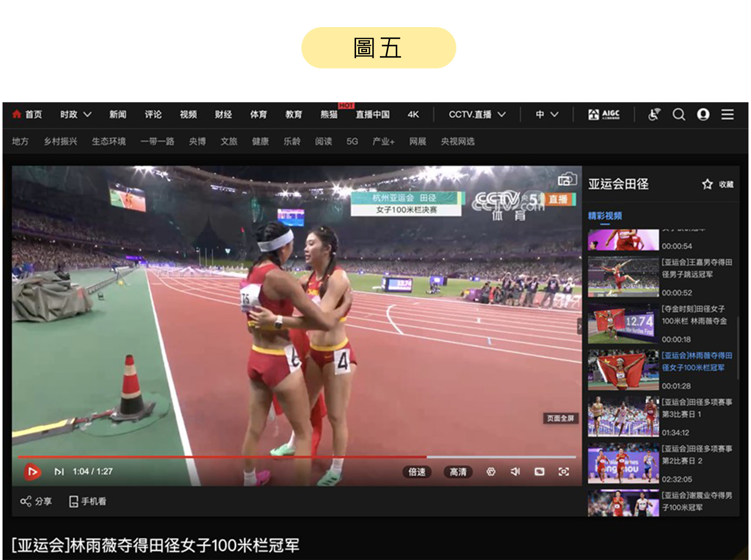Go to the 一带一路 link
The height and width of the screenshot is (560, 751).
157,141
